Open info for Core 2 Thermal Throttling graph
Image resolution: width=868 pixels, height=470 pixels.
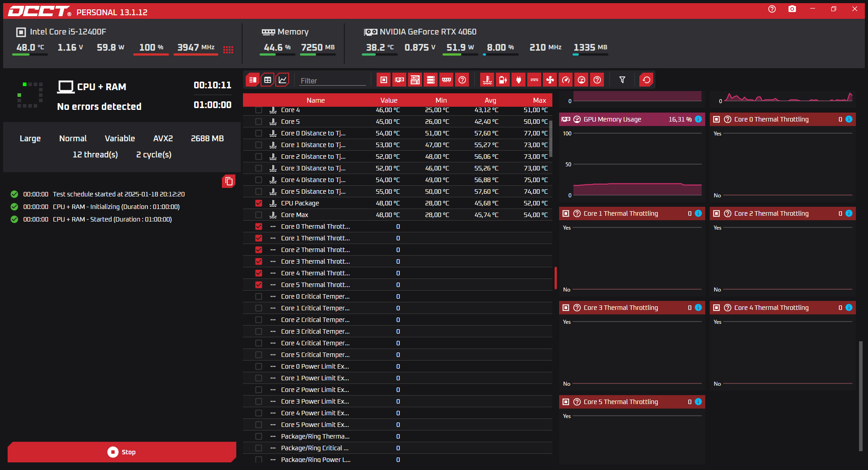click(x=849, y=213)
